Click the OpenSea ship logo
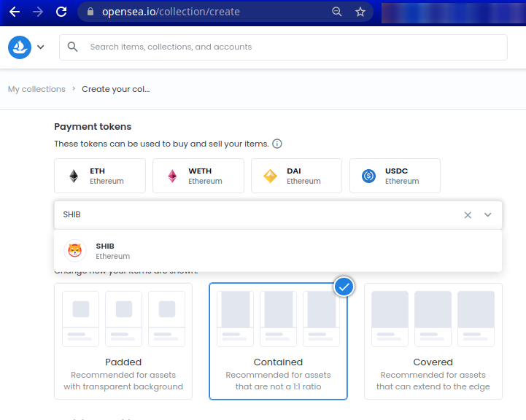526x420 pixels. [x=20, y=47]
